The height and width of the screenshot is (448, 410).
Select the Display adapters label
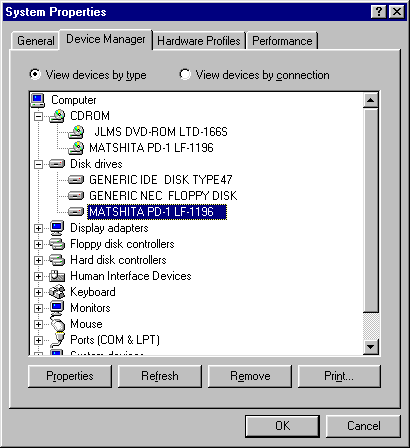(109, 228)
